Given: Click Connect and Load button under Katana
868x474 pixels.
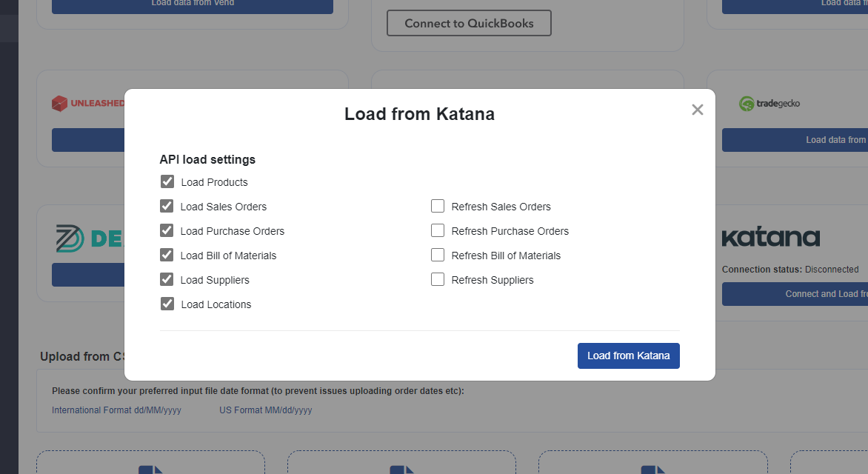Looking at the screenshot, I should tap(795, 294).
